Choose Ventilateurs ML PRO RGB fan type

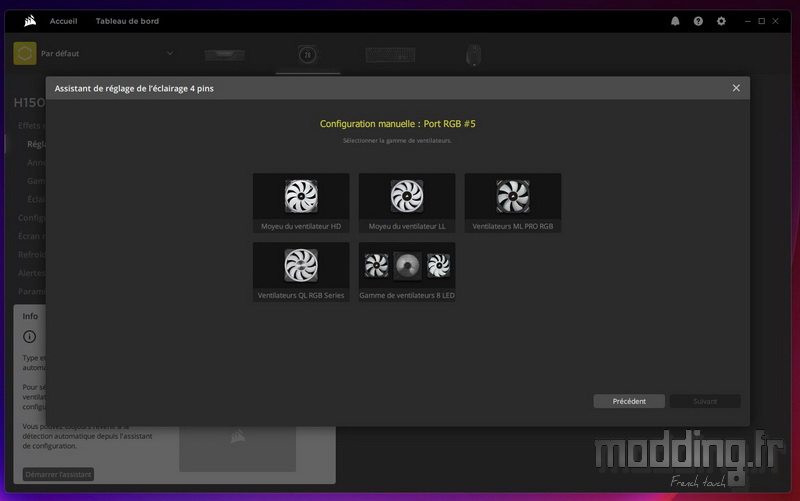[513, 203]
